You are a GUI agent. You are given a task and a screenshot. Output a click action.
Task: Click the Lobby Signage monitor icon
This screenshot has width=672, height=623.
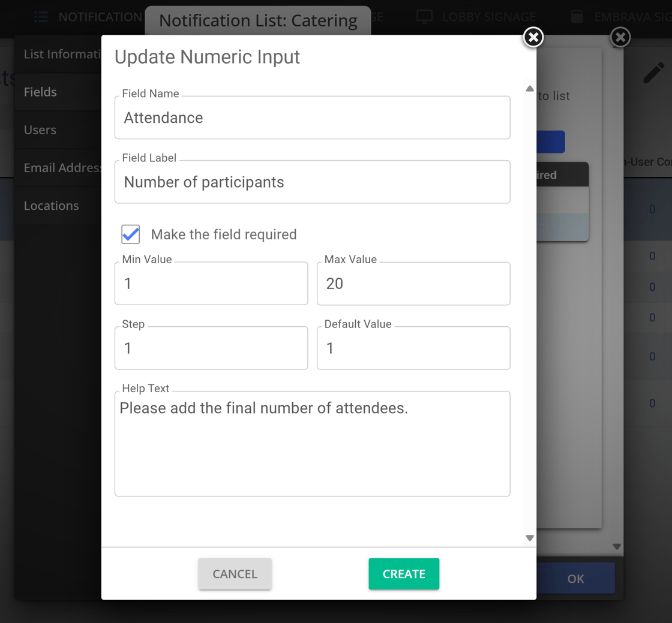[424, 17]
